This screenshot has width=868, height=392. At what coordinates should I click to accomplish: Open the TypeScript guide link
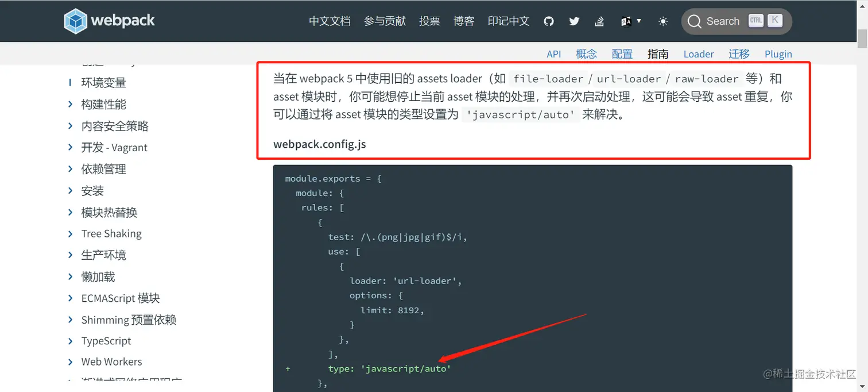point(106,341)
